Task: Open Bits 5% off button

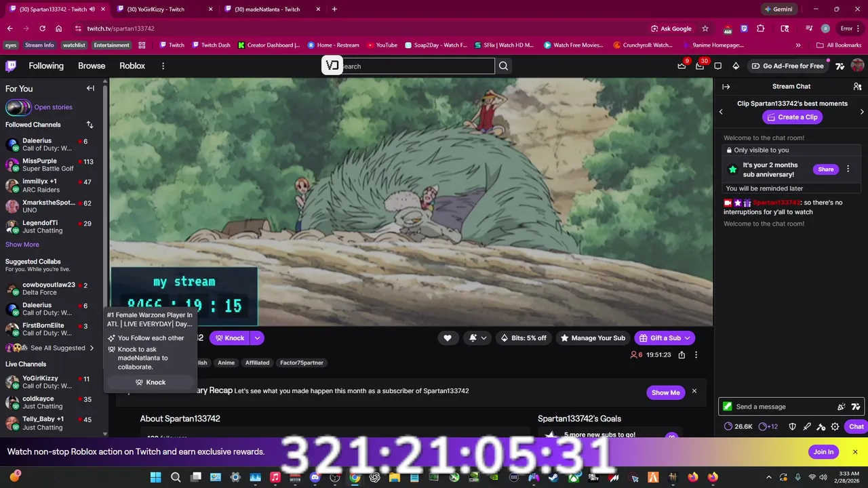Action: 524,338
